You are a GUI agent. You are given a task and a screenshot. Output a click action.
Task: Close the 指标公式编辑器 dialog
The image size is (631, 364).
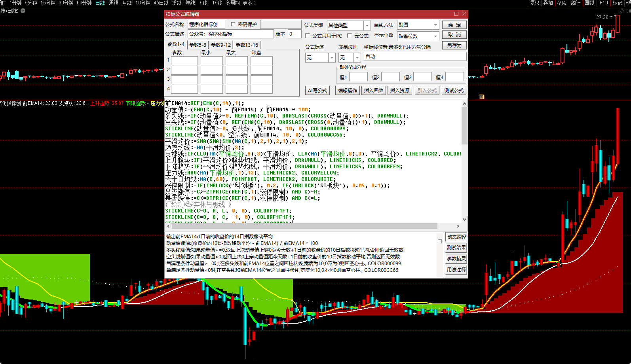pos(464,14)
